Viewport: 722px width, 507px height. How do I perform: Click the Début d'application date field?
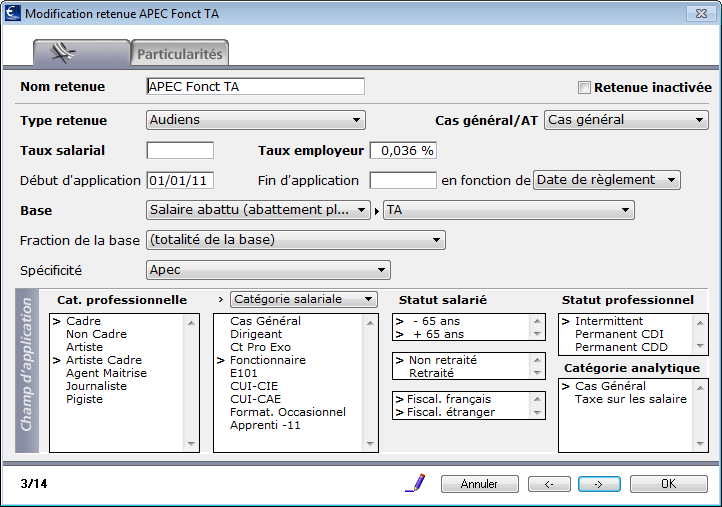coord(180,181)
